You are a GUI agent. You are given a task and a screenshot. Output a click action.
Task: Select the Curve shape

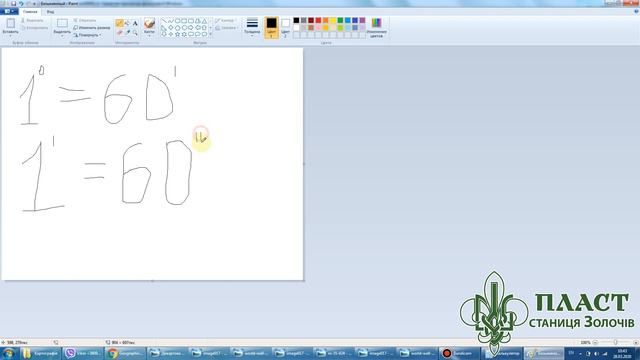[x=171, y=21]
